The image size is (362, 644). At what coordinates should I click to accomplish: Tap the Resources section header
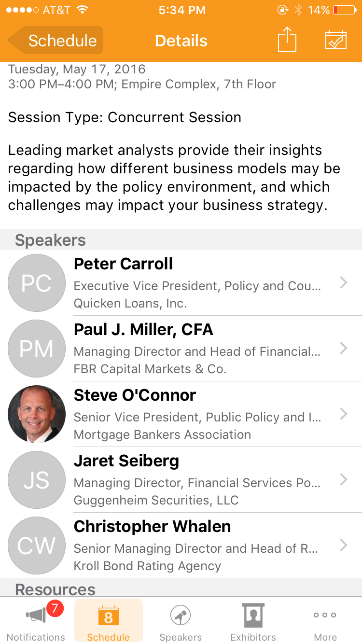(55, 589)
